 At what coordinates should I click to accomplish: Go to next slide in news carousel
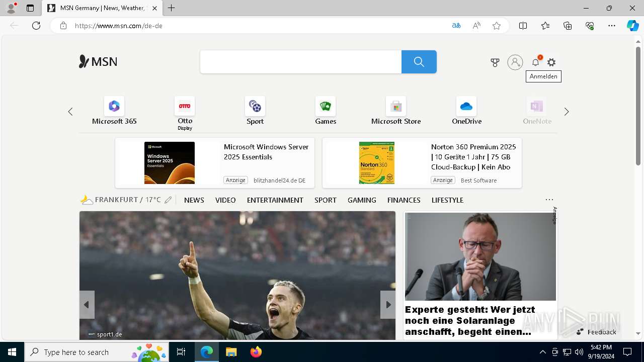coord(388,305)
